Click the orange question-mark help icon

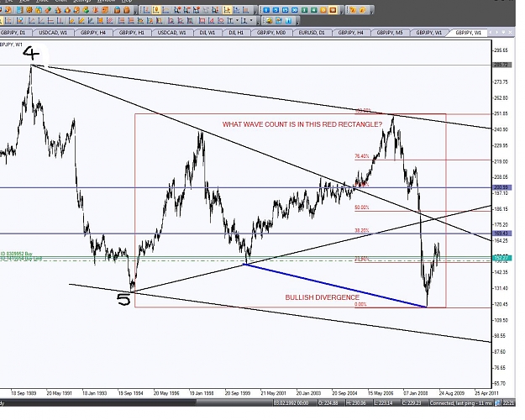[353, 10]
